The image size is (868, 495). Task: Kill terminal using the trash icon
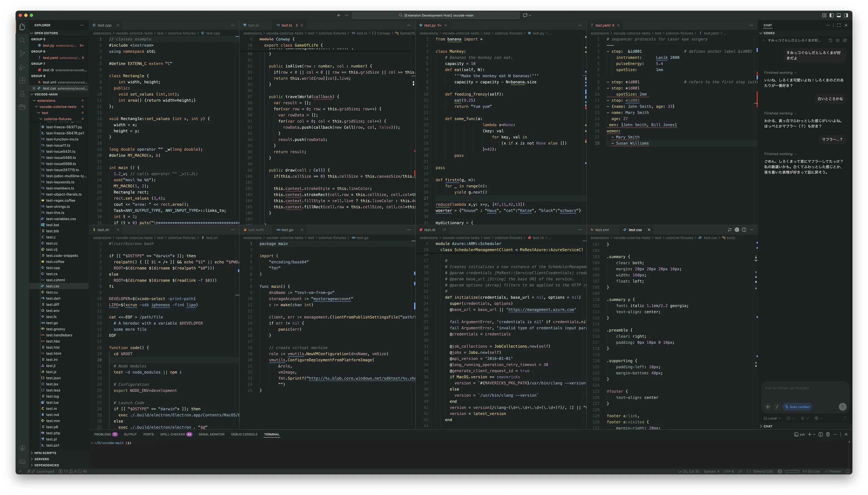point(828,435)
